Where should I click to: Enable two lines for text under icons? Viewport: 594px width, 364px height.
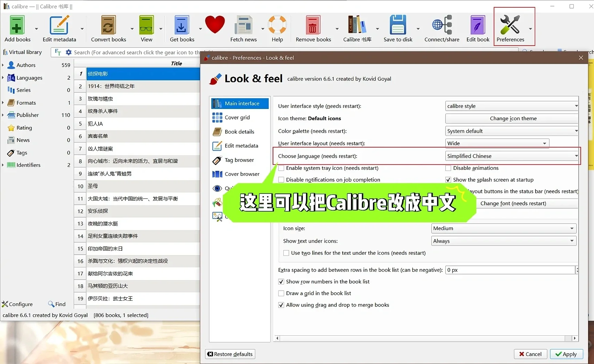(286, 253)
